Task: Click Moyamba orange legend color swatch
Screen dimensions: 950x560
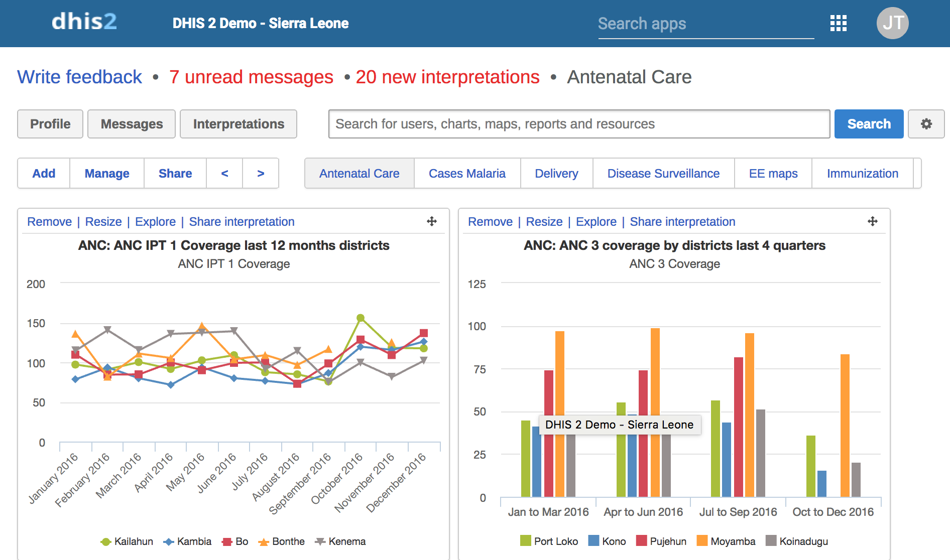Action: tap(702, 540)
